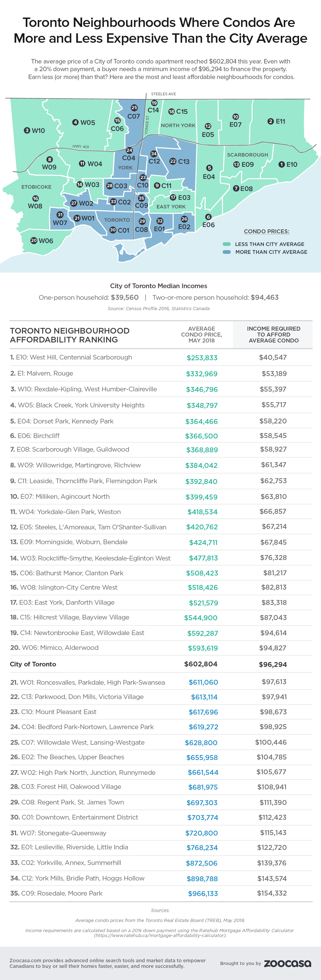Click the green 'Less than city average' swatch
The image size is (321, 980).
(x=227, y=244)
